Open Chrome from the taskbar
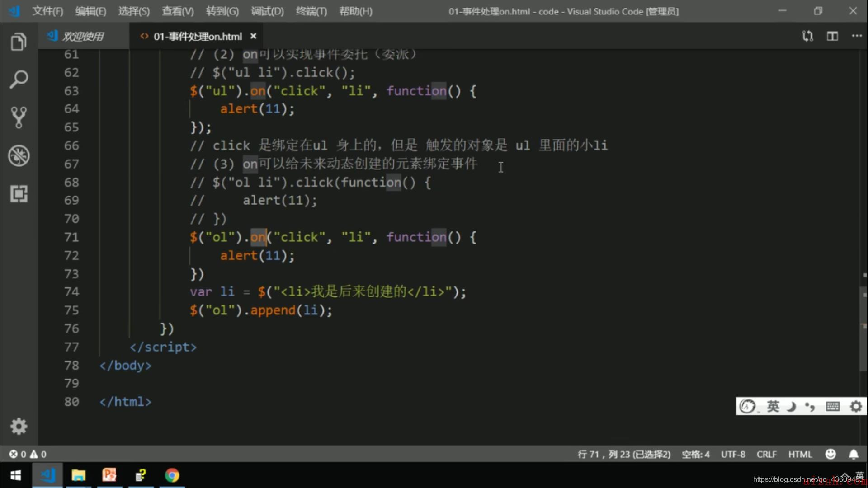This screenshot has height=488, width=868. 172,475
